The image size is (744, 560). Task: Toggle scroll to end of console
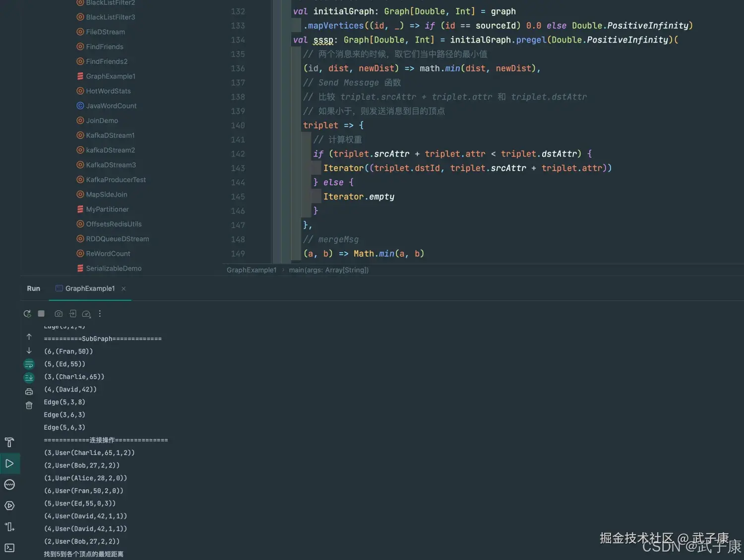point(29,378)
